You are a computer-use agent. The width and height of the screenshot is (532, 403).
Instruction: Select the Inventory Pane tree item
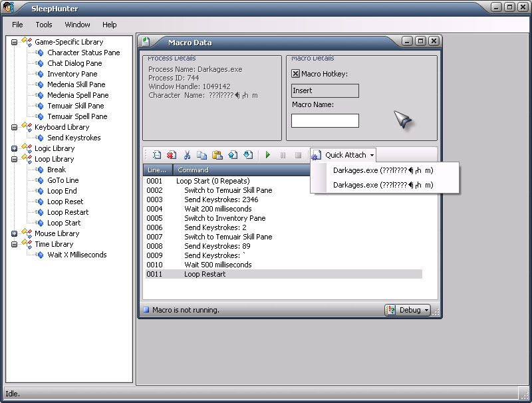[72, 74]
